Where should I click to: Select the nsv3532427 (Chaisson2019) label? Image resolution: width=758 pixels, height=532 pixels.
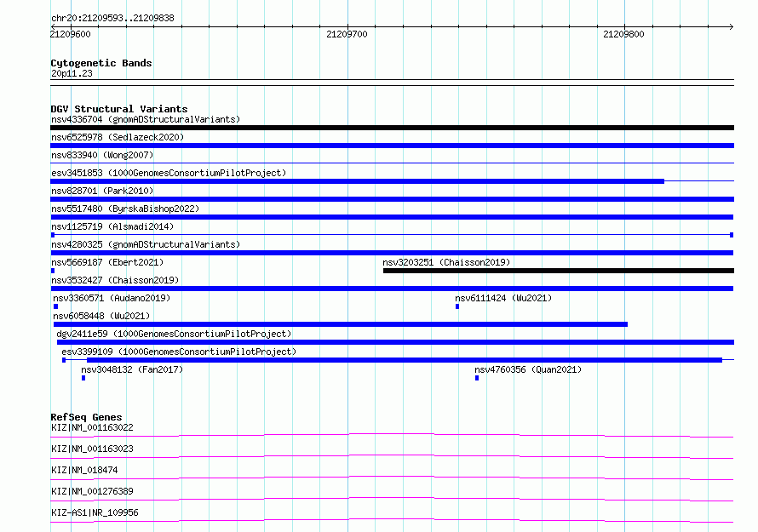point(115,280)
